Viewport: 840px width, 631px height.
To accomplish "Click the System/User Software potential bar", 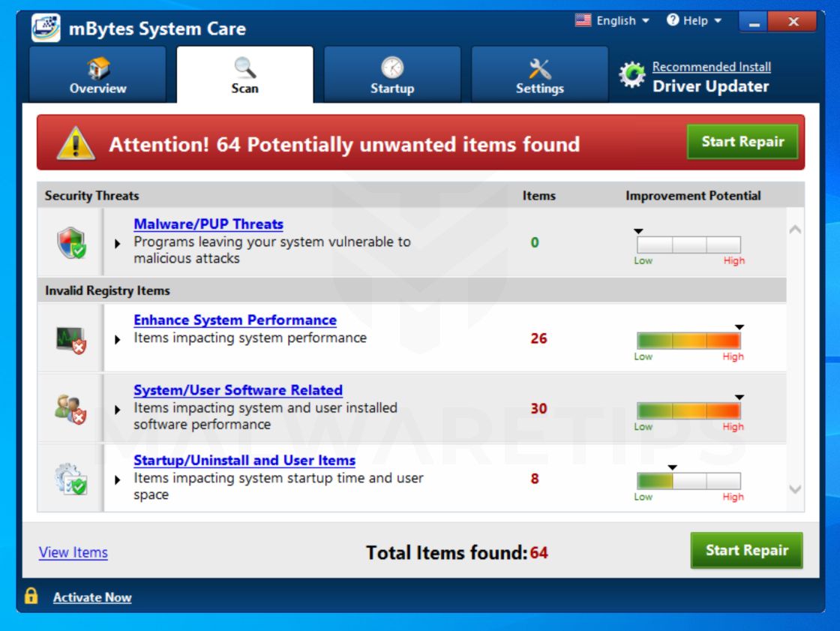I will 688,410.
